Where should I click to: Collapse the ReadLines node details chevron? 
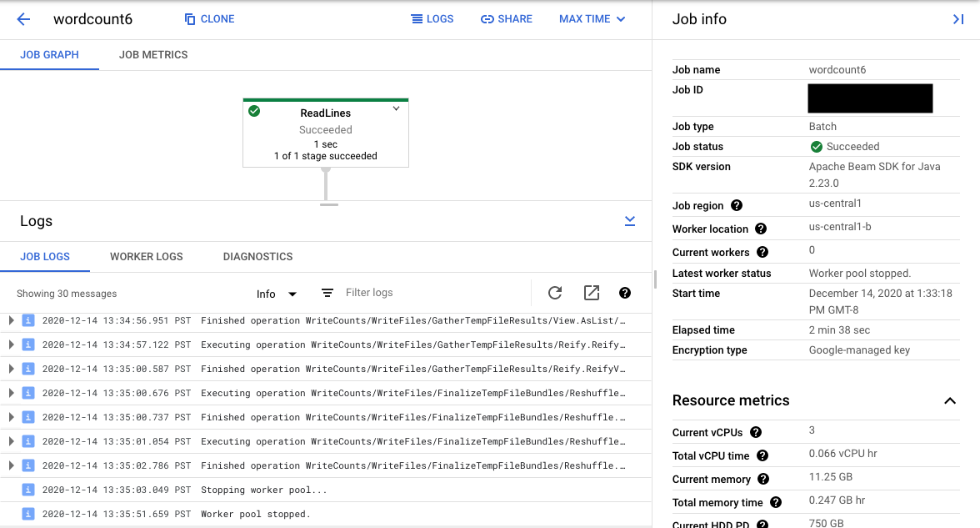point(396,108)
